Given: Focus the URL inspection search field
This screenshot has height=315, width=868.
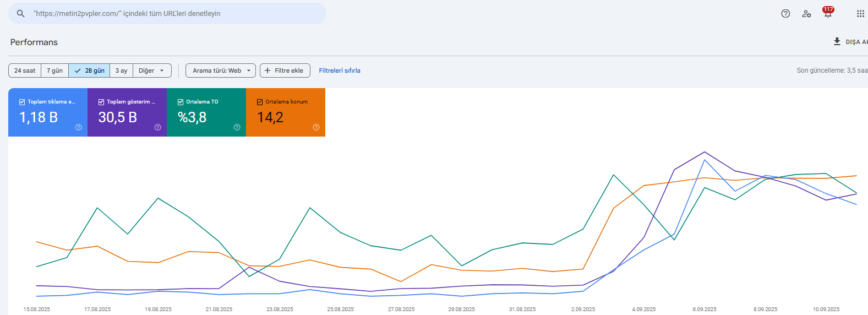Looking at the screenshot, I should point(167,14).
